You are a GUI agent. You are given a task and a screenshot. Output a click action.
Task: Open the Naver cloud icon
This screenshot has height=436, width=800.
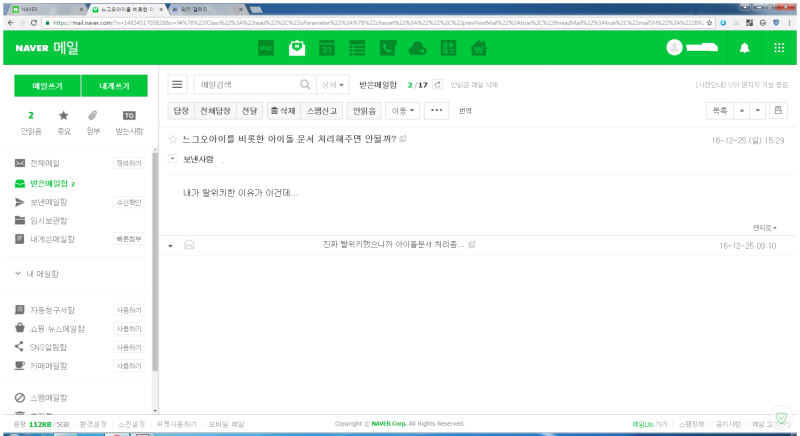click(x=418, y=48)
